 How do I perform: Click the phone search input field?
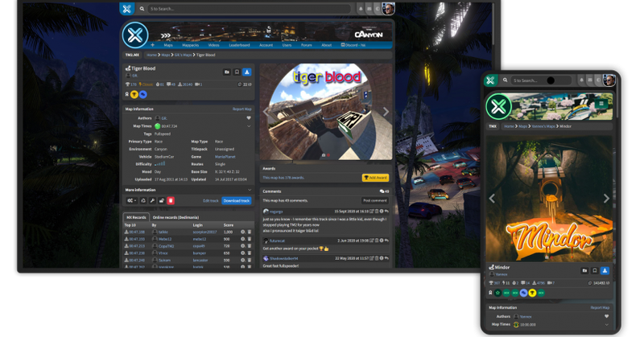click(541, 80)
